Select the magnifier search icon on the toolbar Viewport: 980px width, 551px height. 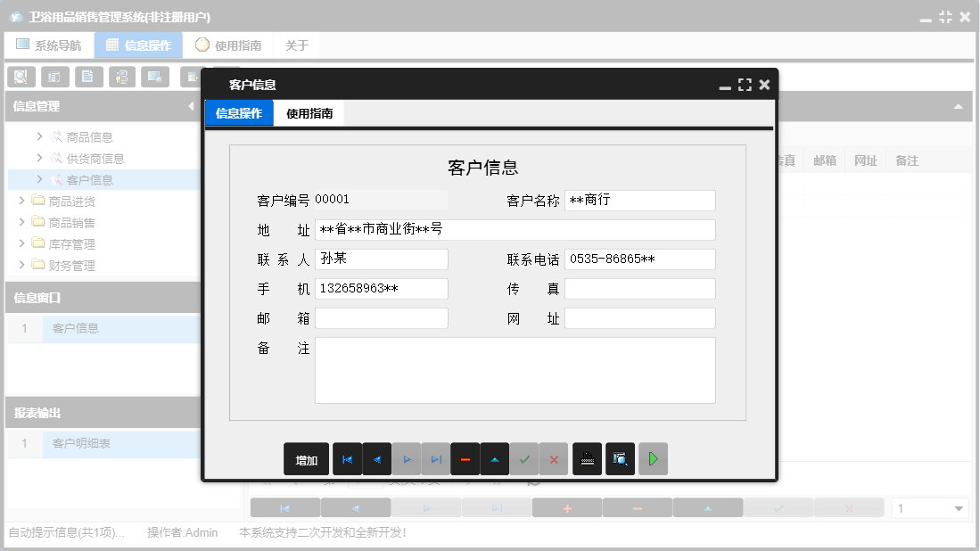21,77
